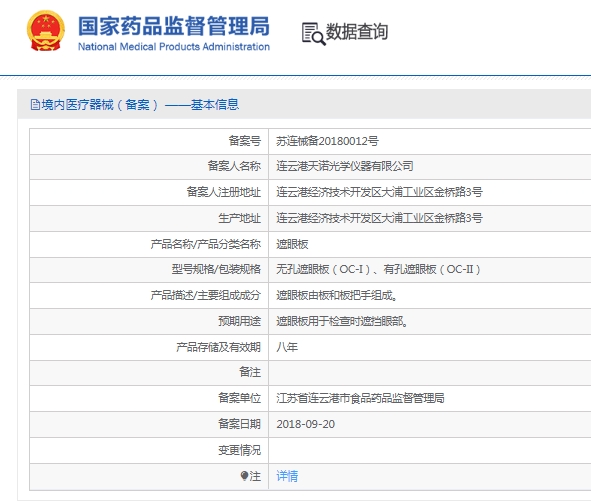Image resolution: width=591 pixels, height=504 pixels.
Task: Click the 产品名称/产品分类名称 label
Action: (x=205, y=244)
